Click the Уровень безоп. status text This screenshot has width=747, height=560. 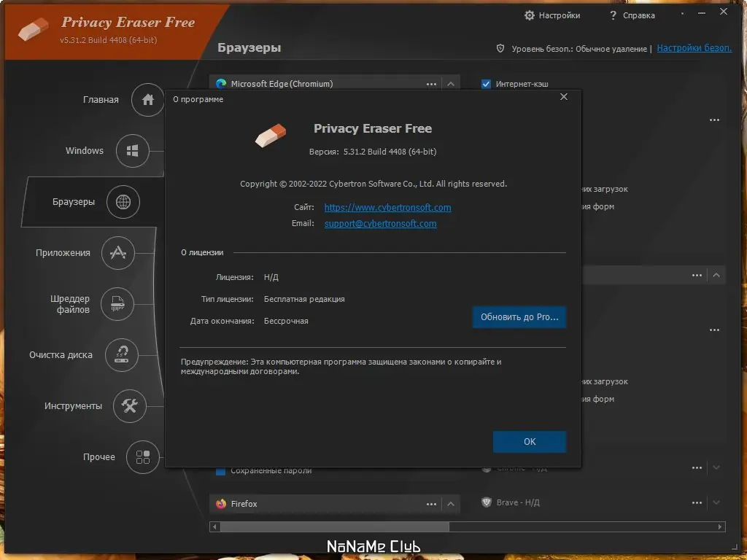579,49
